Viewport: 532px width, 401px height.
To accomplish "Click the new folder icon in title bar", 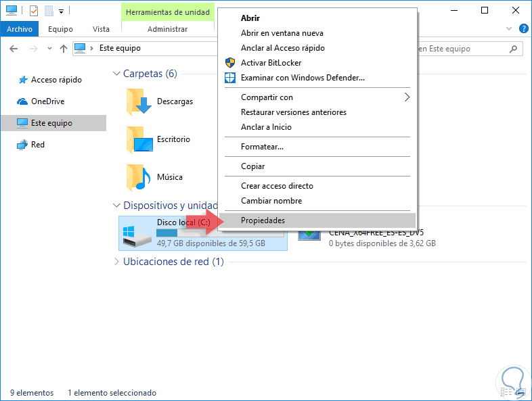I will (49, 11).
